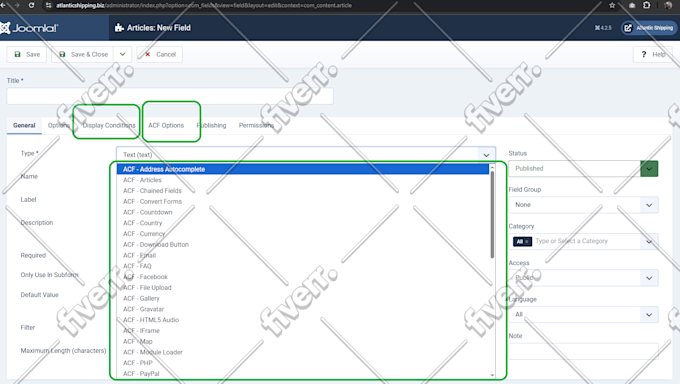Viewport: 680px width, 384px height.
Task: Remove the All category tag
Action: point(527,241)
